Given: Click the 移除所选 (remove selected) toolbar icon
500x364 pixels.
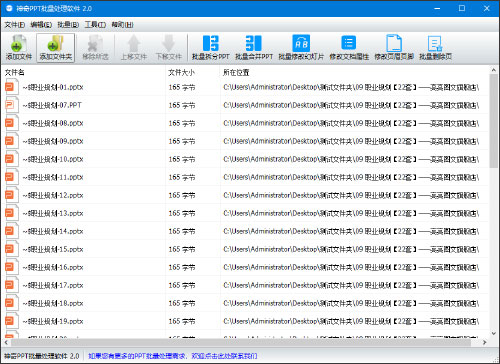Looking at the screenshot, I should [95, 48].
